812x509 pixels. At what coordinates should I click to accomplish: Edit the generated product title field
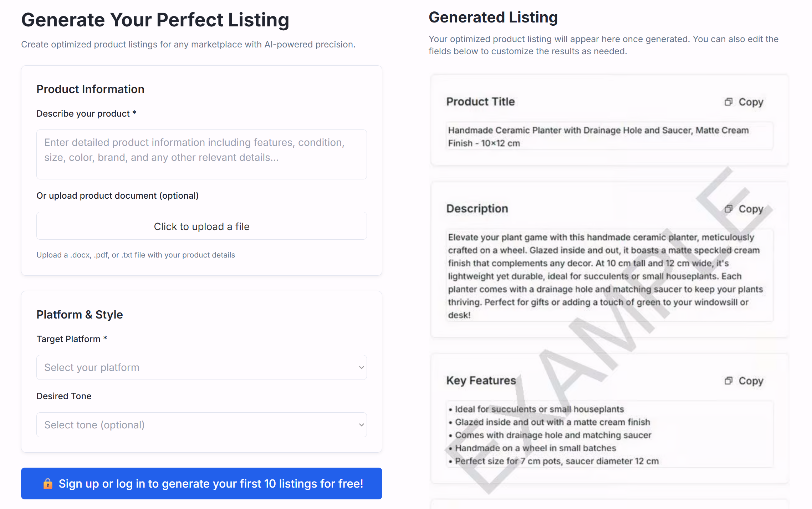pyautogui.click(x=609, y=136)
